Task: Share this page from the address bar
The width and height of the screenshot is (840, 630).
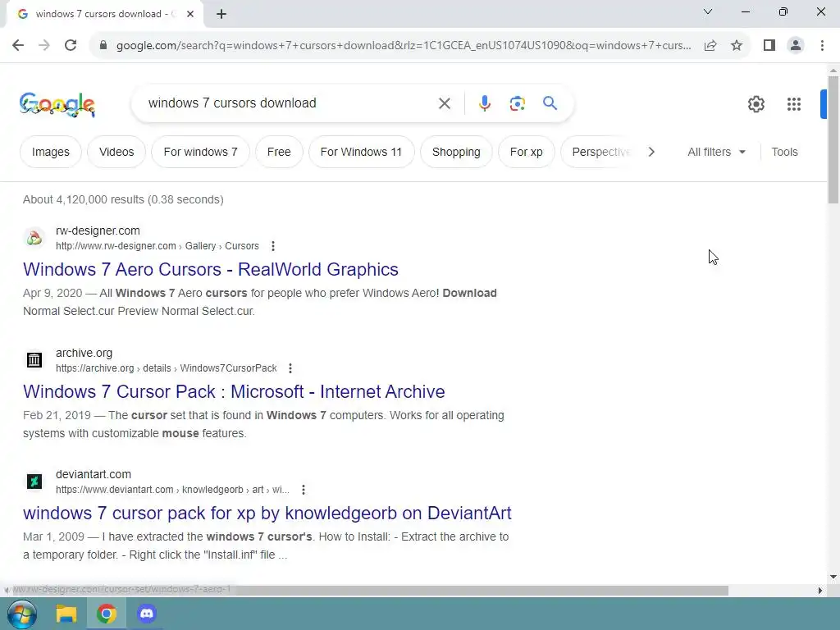Action: point(710,45)
